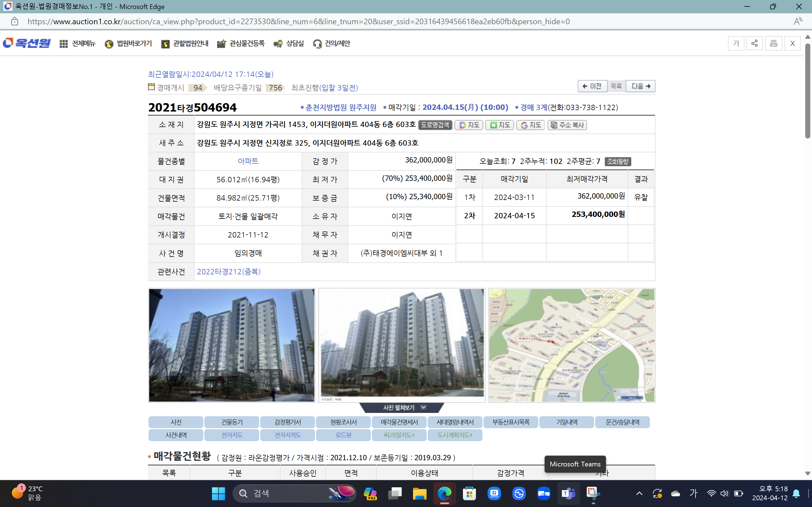
Task: Click the printer icon
Action: click(773, 43)
